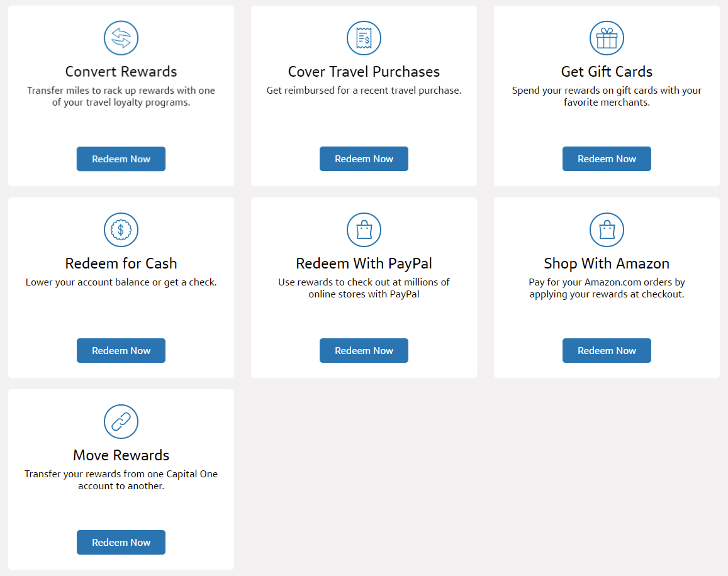Click 'Lower your account balance or get a check' text
Screen dimensions: 728x576
pos(121,282)
